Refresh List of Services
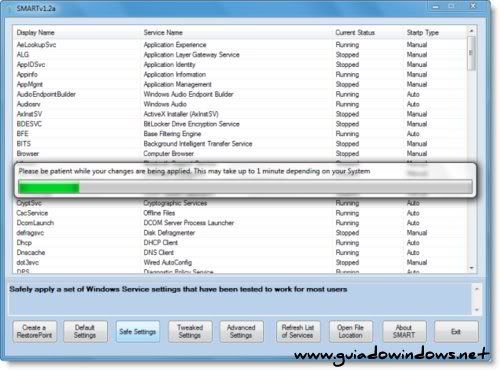500x370 pixels. (x=298, y=332)
